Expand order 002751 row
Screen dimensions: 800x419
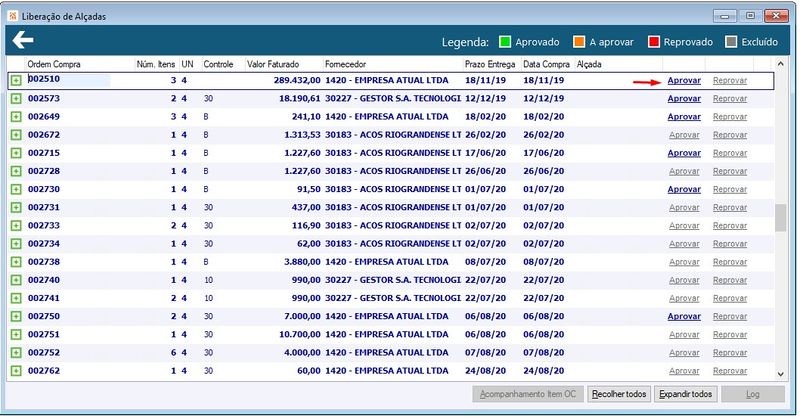tap(16, 335)
